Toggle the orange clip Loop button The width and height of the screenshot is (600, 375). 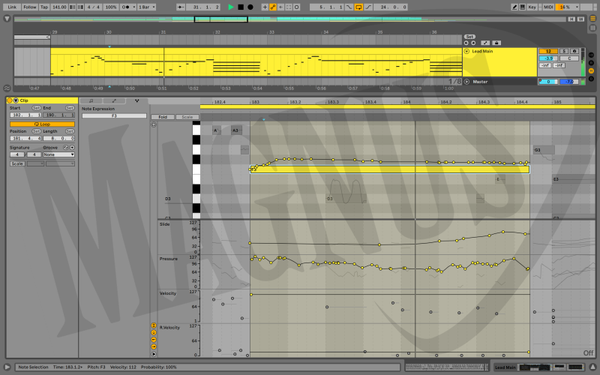42,124
